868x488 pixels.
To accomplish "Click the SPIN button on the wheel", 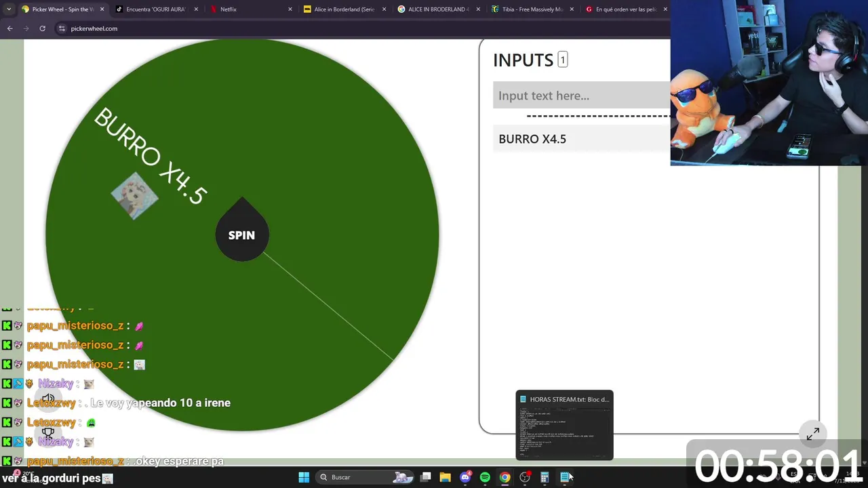I will tap(242, 235).
